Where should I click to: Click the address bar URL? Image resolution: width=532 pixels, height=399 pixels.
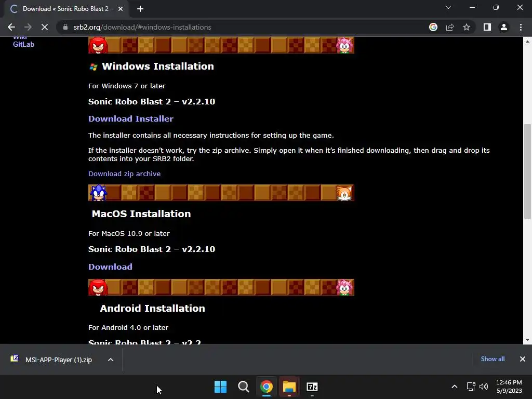tap(142, 27)
